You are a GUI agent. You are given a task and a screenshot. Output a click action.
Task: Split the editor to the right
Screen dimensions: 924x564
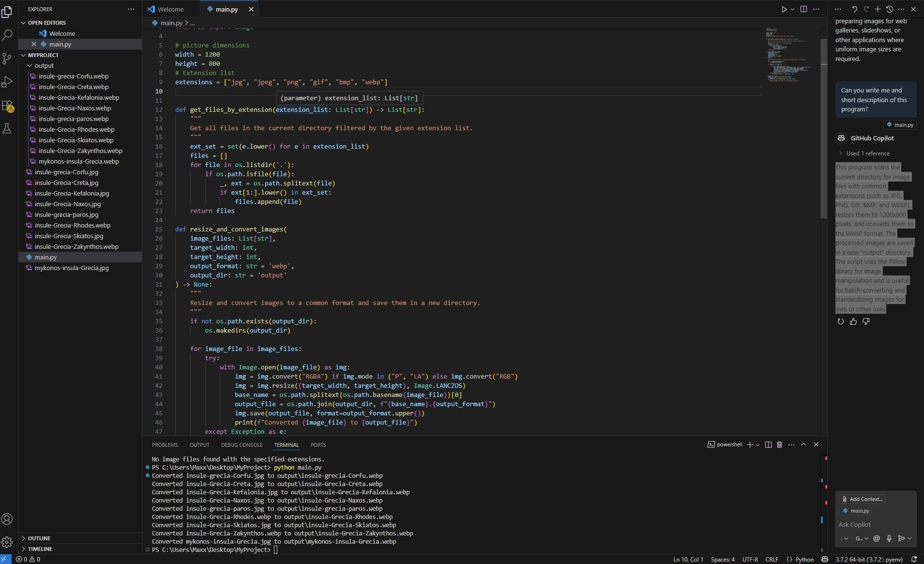tap(803, 9)
